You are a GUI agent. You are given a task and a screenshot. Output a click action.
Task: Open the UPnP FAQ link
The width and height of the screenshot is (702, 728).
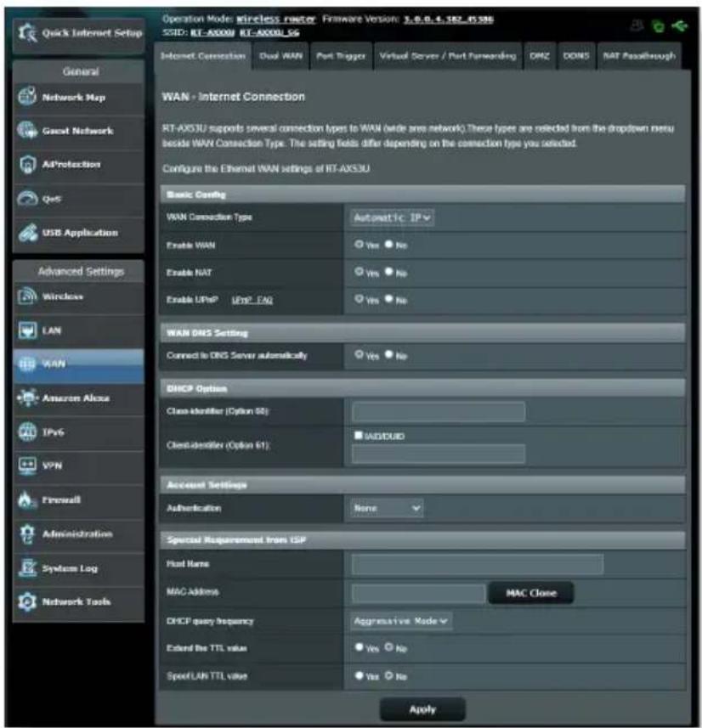point(252,300)
